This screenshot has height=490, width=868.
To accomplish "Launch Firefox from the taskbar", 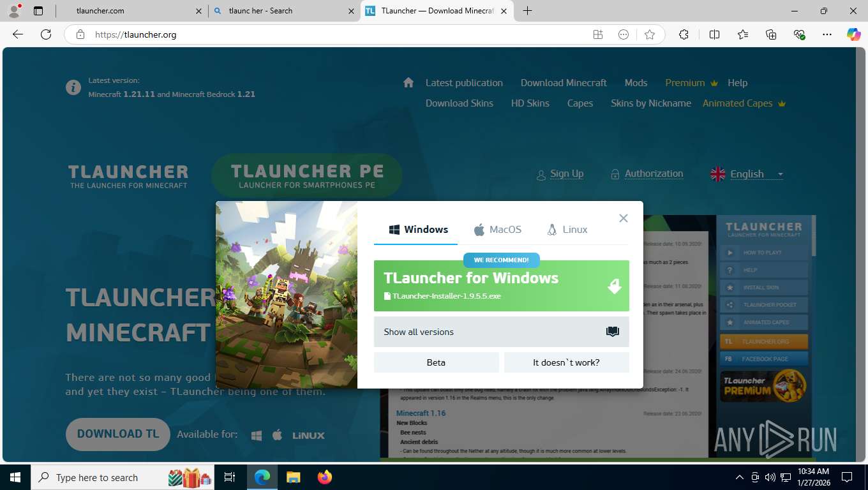I will (x=325, y=477).
